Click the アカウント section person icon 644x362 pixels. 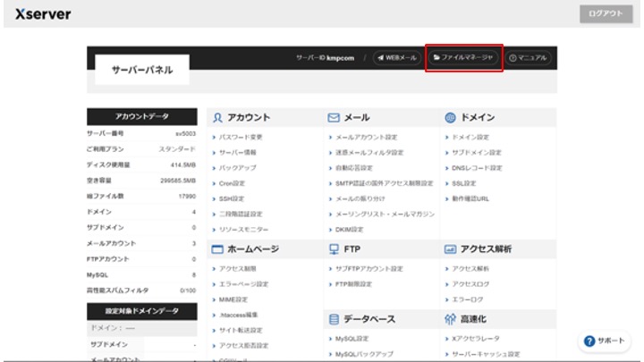tap(217, 118)
